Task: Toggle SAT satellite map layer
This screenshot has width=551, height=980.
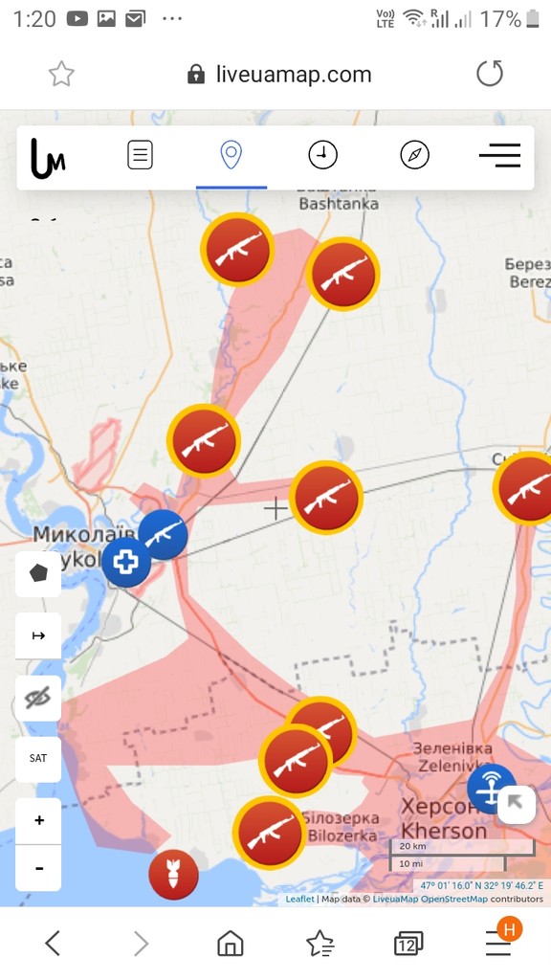Action: click(x=38, y=759)
